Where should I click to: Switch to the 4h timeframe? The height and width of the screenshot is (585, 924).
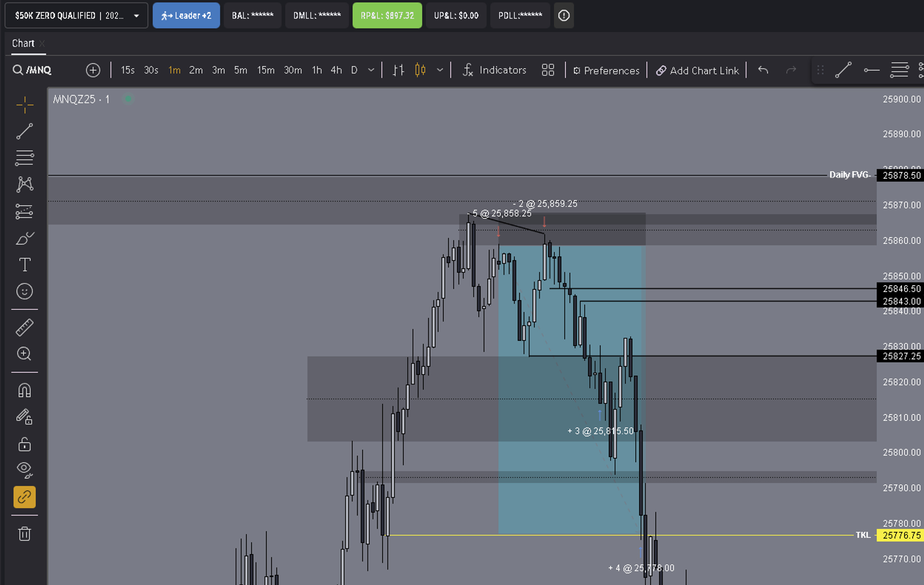336,70
